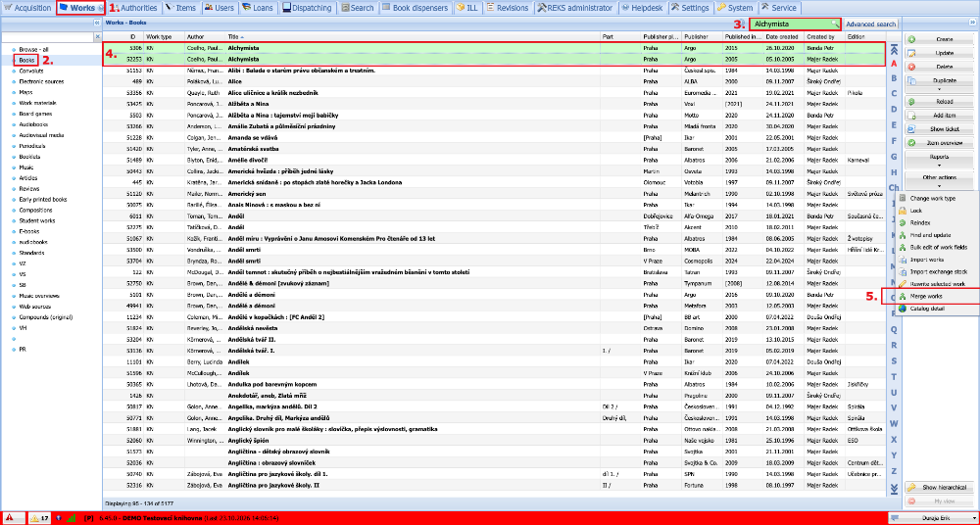This screenshot has width=980, height=525.
Task: Collapse the left navigation panel
Action: click(x=97, y=22)
